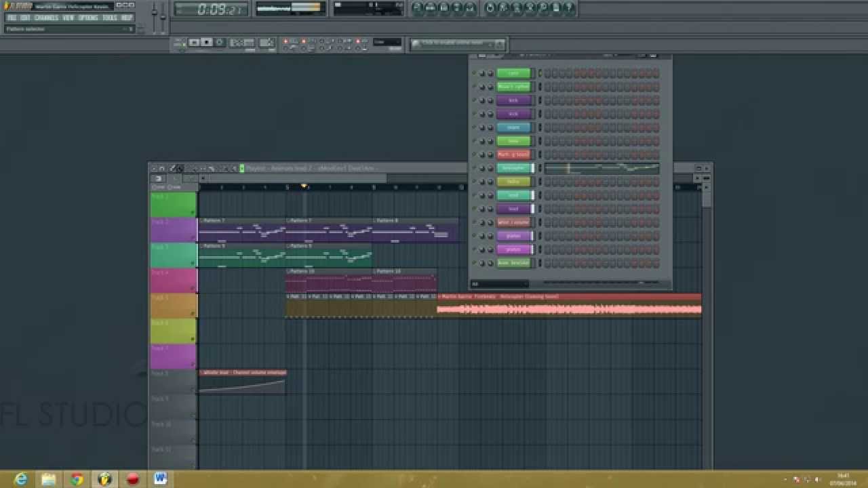
Task: Select the red channel button in channel rack
Action: [513, 155]
